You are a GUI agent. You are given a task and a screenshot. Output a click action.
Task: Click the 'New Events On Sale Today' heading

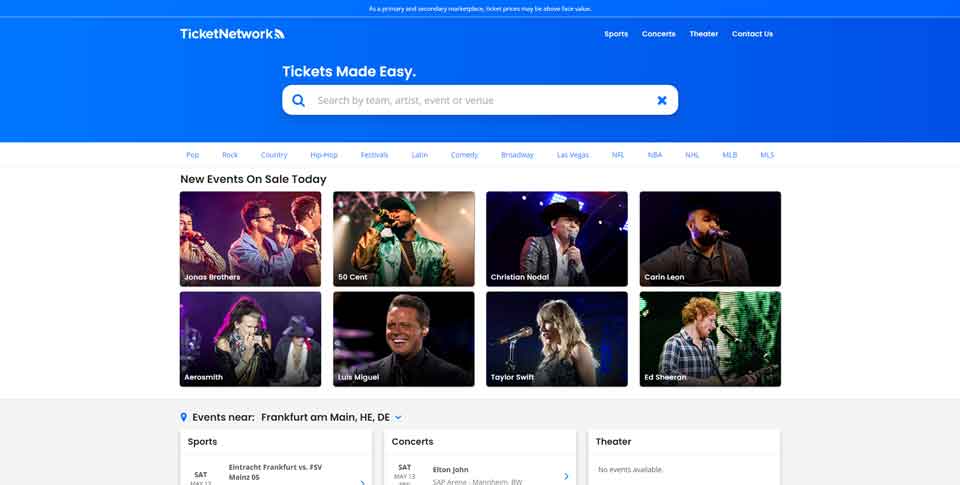(x=253, y=179)
